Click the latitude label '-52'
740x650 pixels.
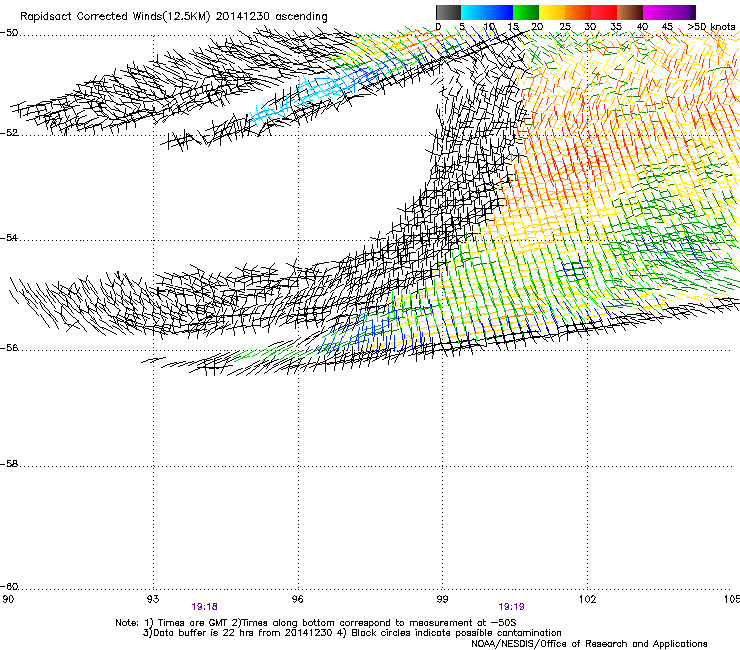[9, 133]
